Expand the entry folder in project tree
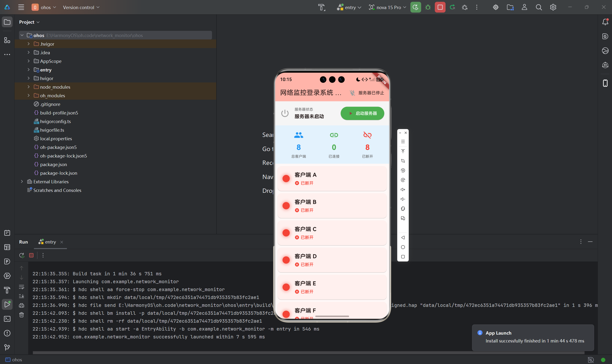The width and height of the screenshot is (612, 364). [28, 70]
